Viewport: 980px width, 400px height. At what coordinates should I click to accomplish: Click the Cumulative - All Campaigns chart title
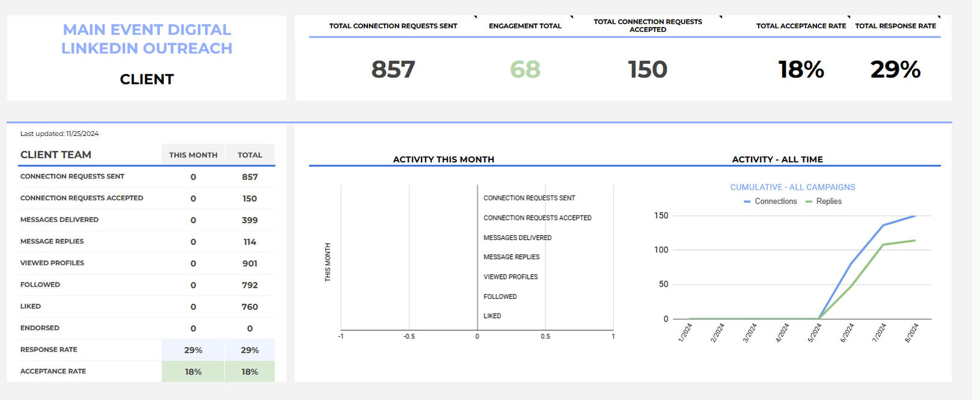(792, 187)
